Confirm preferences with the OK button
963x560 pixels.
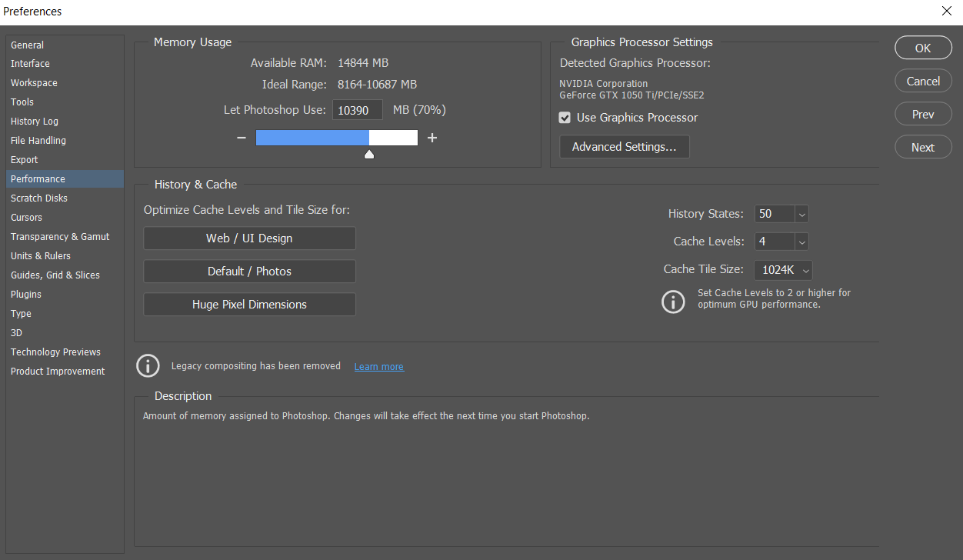pyautogui.click(x=923, y=47)
